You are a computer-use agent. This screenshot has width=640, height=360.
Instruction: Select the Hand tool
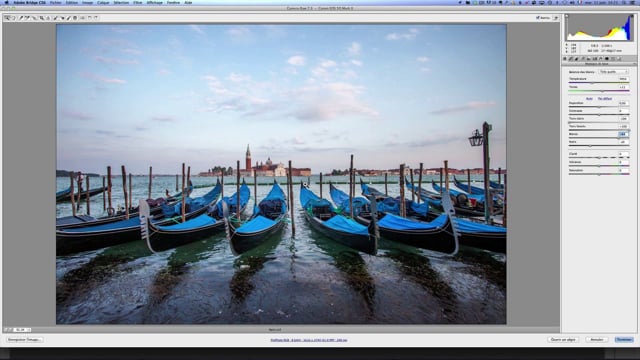(13, 18)
